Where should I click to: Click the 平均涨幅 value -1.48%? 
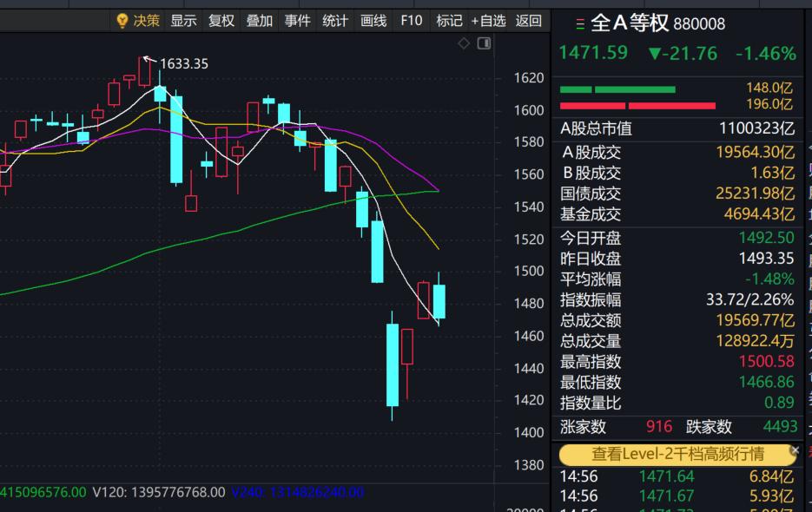[x=770, y=279]
